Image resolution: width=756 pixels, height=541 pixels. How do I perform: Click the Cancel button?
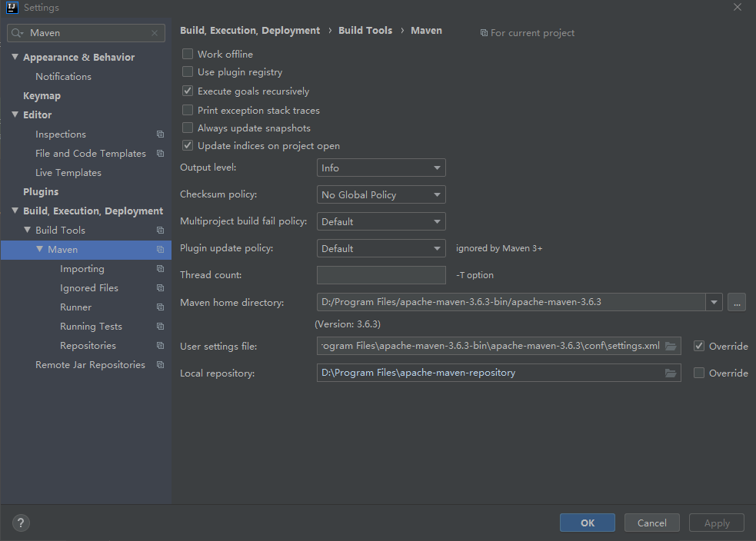pos(651,523)
